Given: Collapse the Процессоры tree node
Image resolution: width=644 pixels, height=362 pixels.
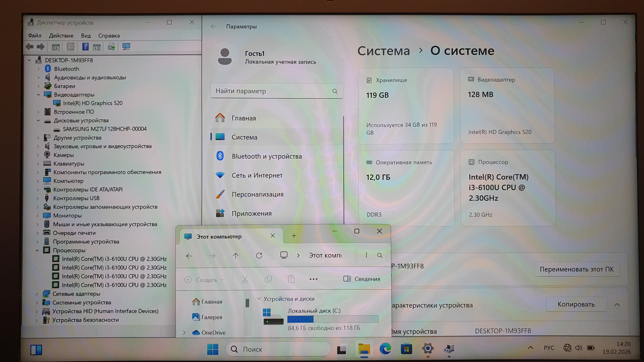Looking at the screenshot, I should click(x=37, y=250).
